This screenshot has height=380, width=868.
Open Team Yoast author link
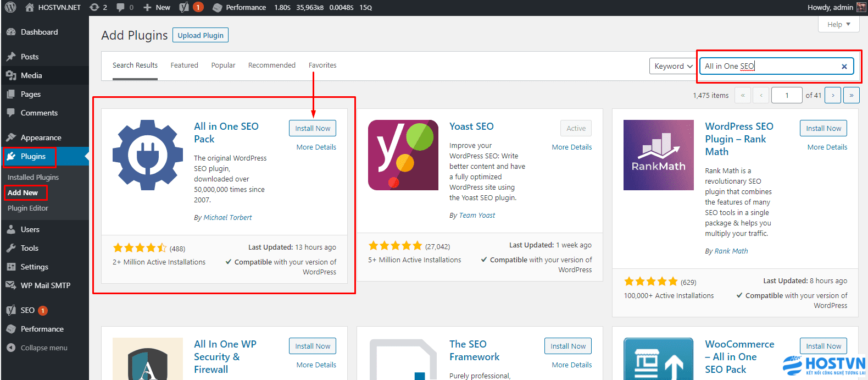coord(477,215)
